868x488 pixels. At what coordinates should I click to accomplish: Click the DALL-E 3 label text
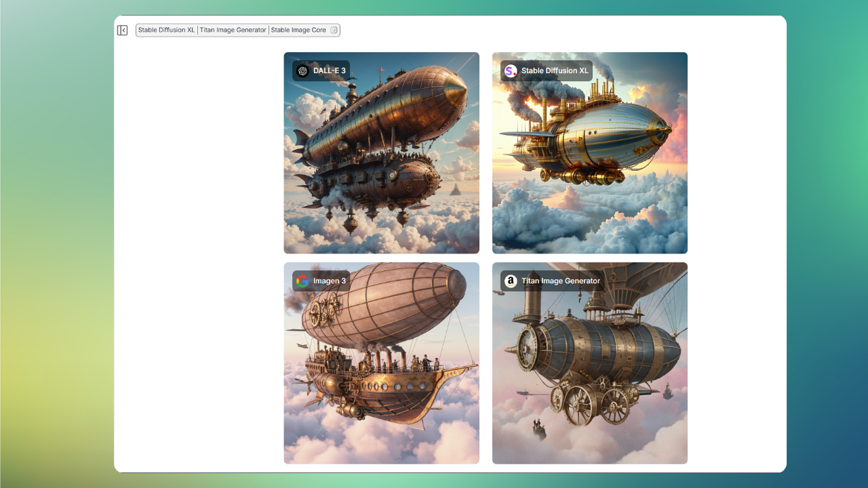click(330, 70)
